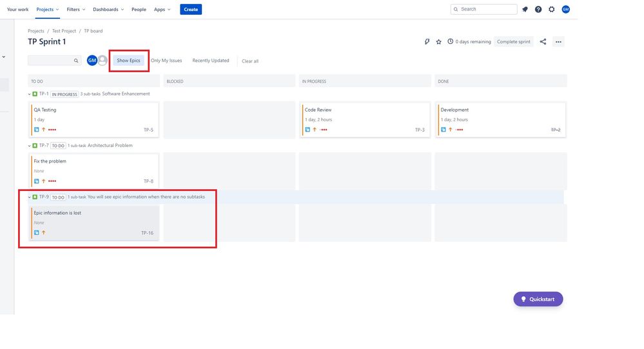Click the 0 days remaining indicator
This screenshot has width=644, height=349.
[x=469, y=41]
